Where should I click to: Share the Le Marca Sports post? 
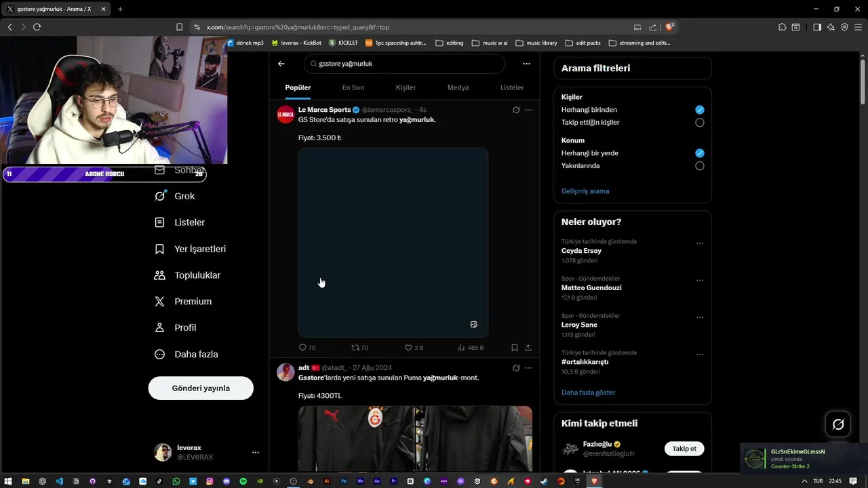(x=528, y=348)
